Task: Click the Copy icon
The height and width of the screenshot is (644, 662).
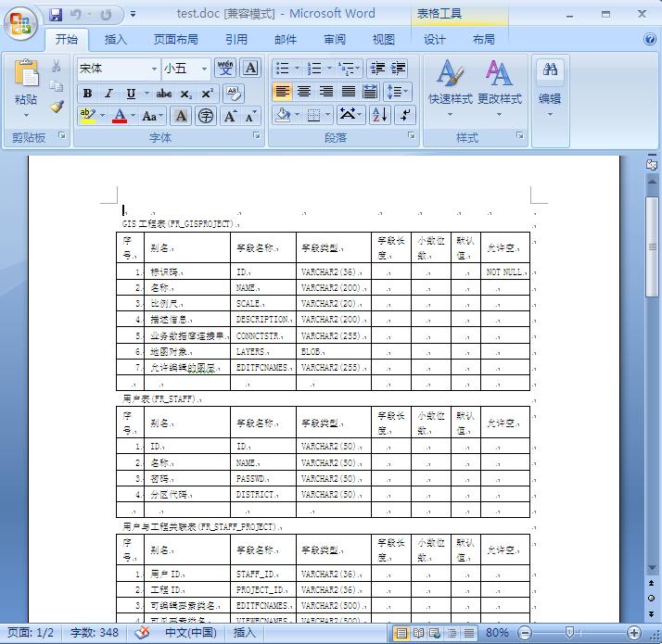Action: click(x=57, y=86)
